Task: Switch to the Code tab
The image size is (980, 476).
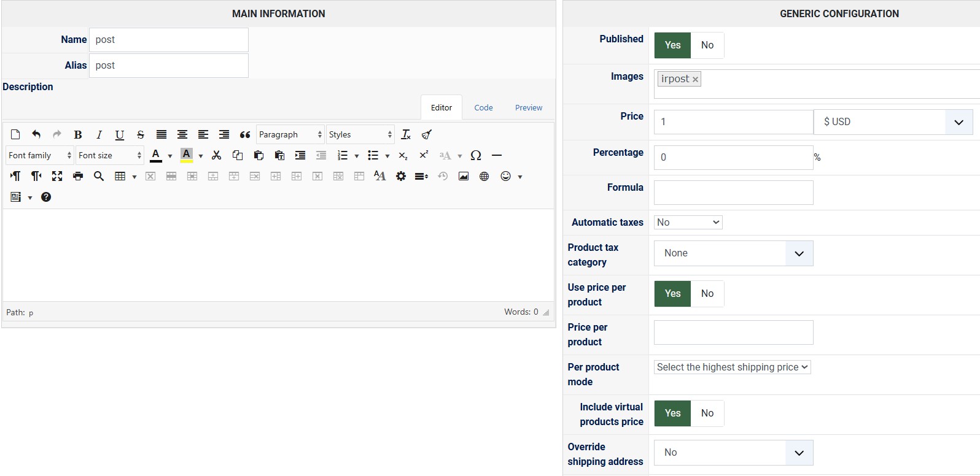Action: click(x=483, y=108)
